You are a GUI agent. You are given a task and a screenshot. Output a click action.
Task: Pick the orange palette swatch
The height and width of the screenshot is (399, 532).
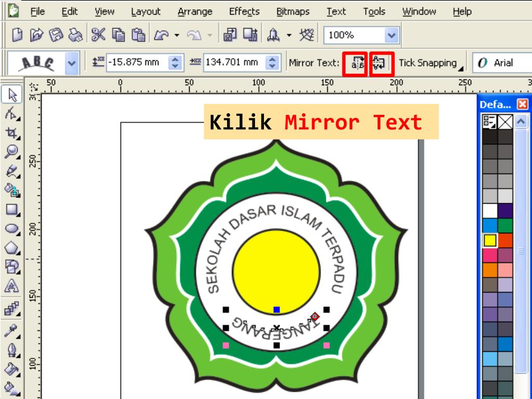tap(489, 270)
